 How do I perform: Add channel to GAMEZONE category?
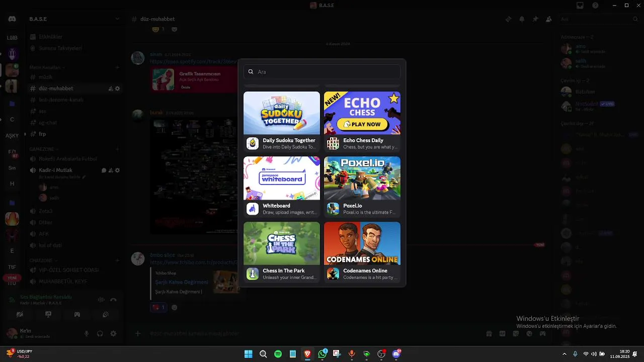point(117,149)
